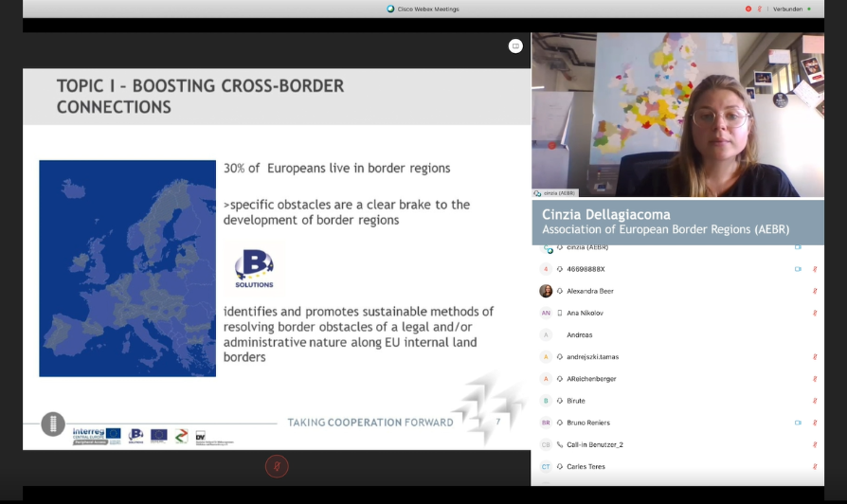Image resolution: width=847 pixels, height=504 pixels.
Task: Click the muted mic icon of Carles Teres
Action: pyautogui.click(x=815, y=467)
